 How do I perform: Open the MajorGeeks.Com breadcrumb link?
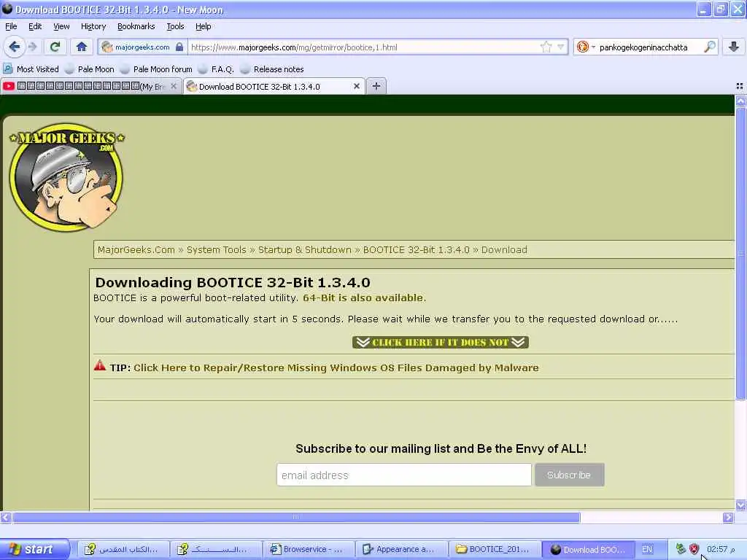136,249
